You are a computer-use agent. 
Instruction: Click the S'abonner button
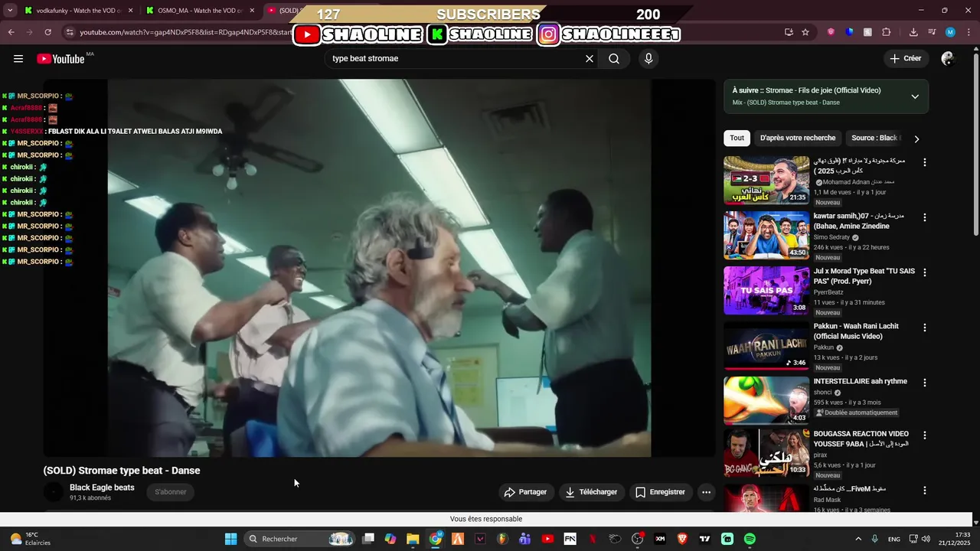(x=170, y=492)
